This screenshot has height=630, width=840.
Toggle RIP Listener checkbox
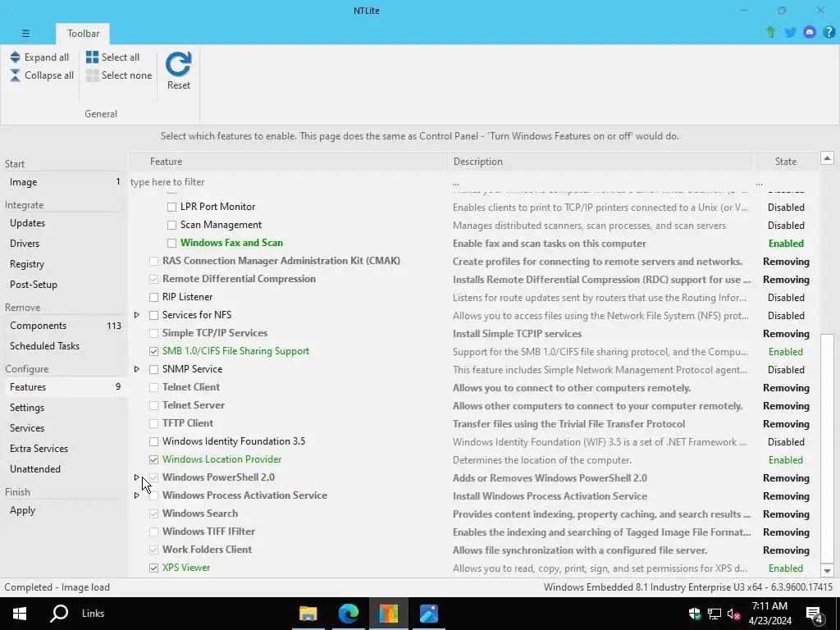point(153,297)
